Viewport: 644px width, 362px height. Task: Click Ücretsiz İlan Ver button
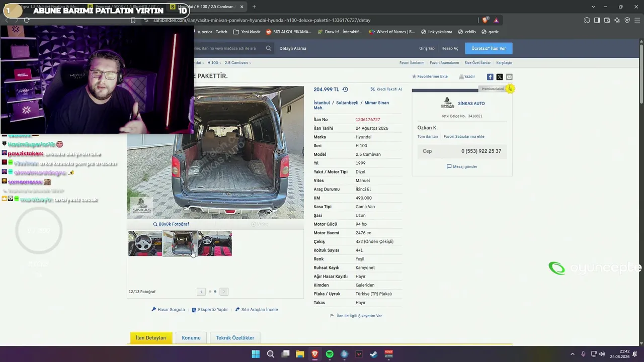pyautogui.click(x=489, y=48)
